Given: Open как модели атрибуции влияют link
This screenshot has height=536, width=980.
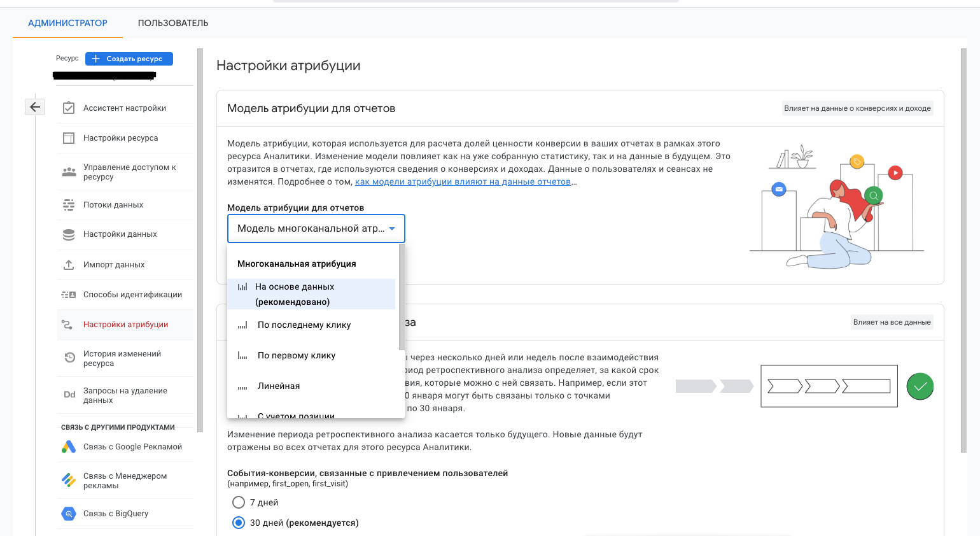Looking at the screenshot, I should [463, 181].
